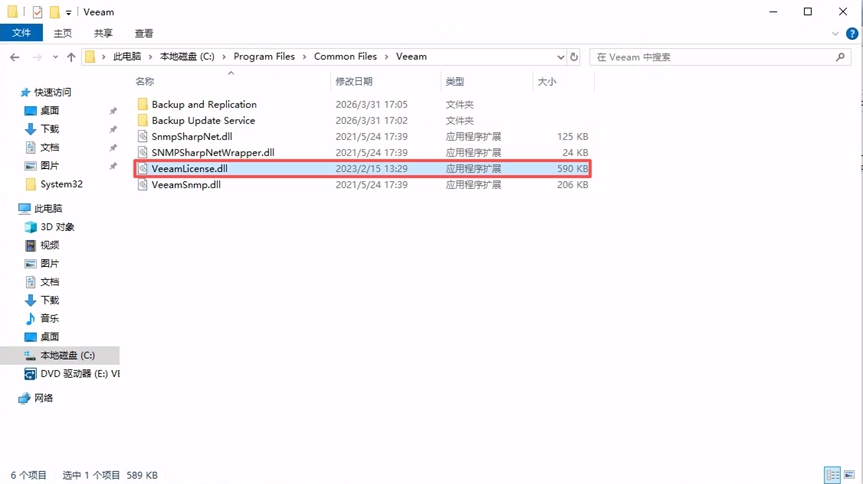
Task: Click the 2026/3/31 17:05 date cell
Action: (x=372, y=104)
